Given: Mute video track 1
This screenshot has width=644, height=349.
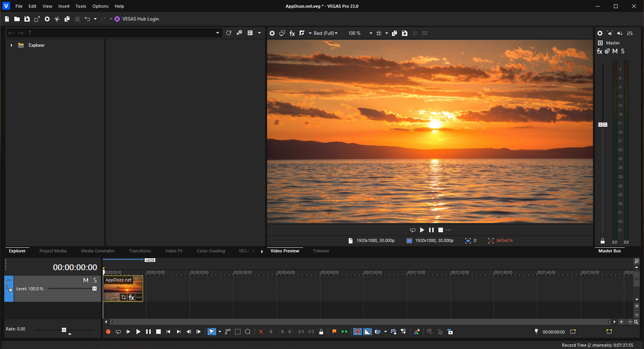Looking at the screenshot, I should 86,280.
